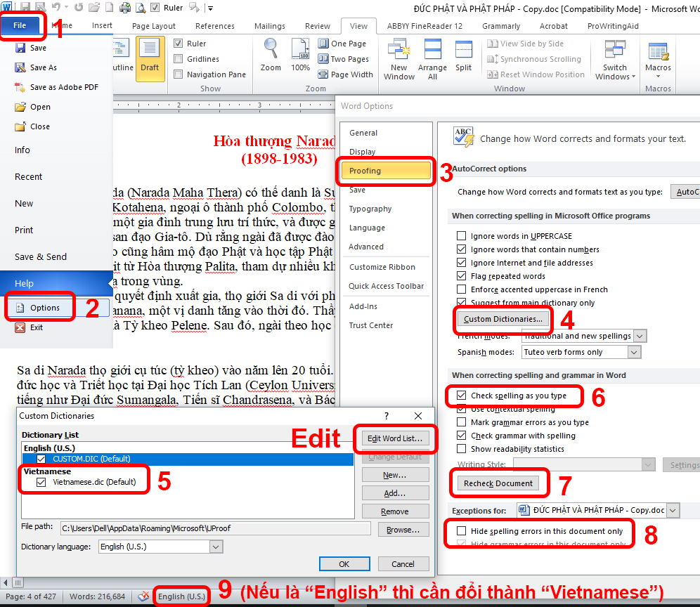
Task: Click Recheck Document button
Action: point(498,483)
